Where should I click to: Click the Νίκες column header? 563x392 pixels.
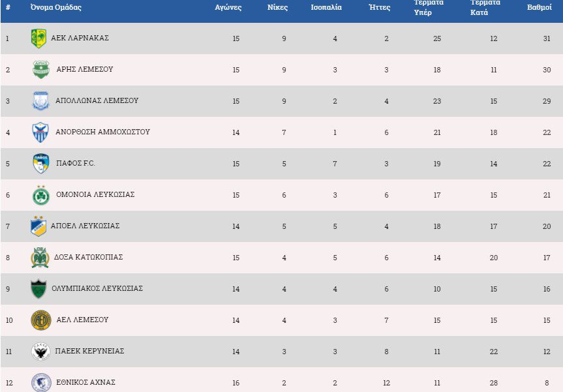(277, 8)
